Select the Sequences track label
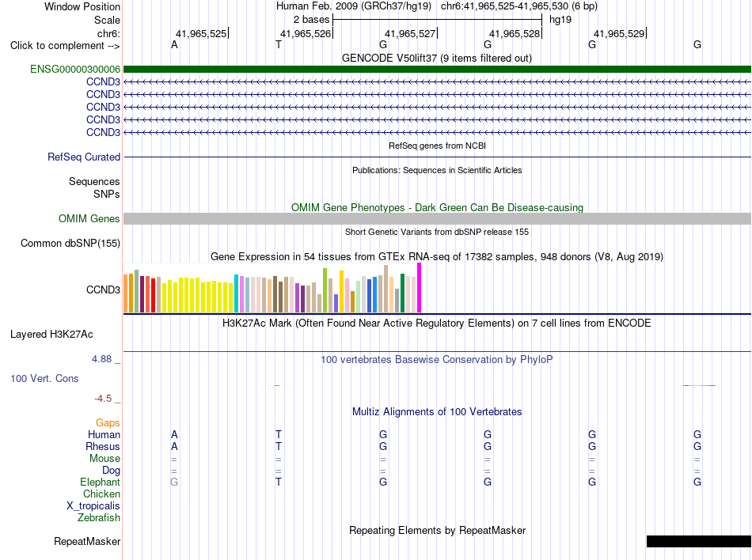This screenshot has height=560, width=752. 94,181
